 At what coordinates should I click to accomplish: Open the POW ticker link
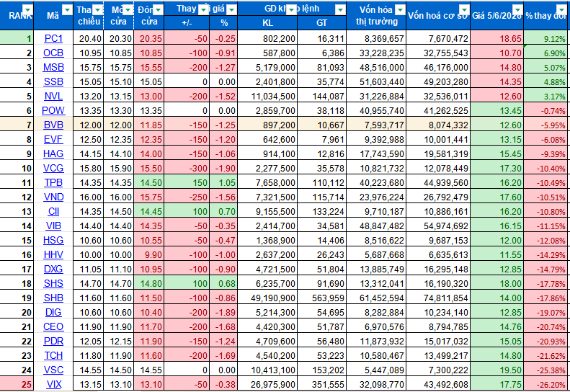[x=53, y=110]
